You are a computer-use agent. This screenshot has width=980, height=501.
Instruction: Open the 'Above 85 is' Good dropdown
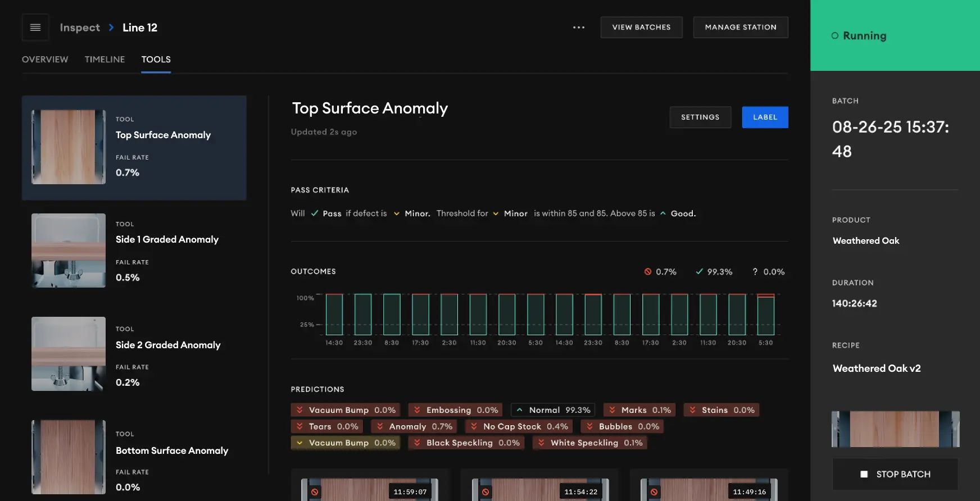[678, 213]
